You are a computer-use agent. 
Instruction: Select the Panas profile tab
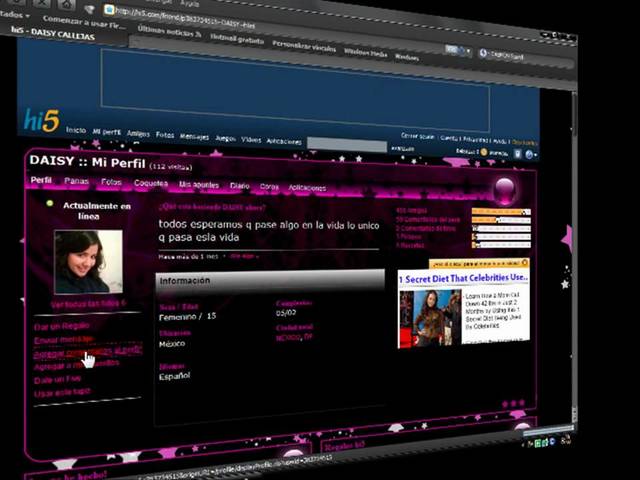pyautogui.click(x=76, y=181)
